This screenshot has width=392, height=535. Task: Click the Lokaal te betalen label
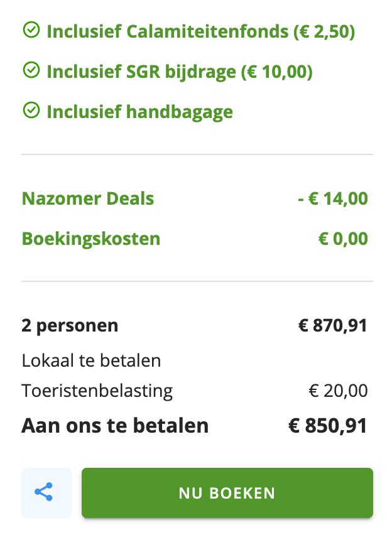click(91, 360)
